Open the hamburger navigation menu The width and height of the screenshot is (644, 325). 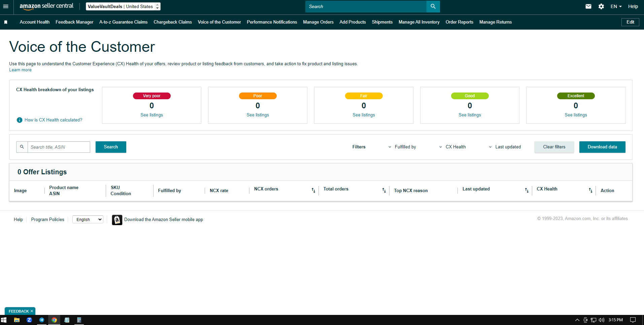click(x=6, y=6)
